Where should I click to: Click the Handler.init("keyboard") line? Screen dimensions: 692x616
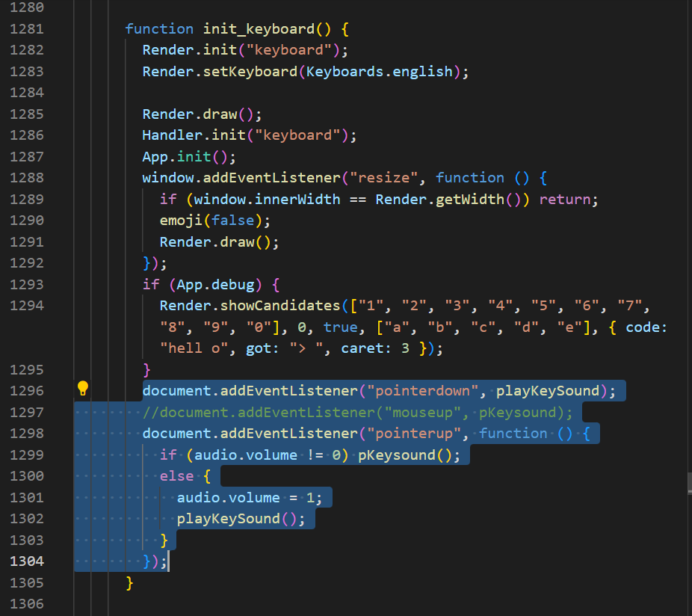[x=250, y=135]
